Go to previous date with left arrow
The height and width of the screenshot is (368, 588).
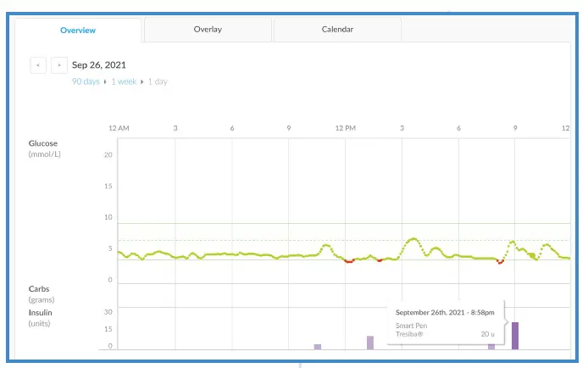[38, 64]
